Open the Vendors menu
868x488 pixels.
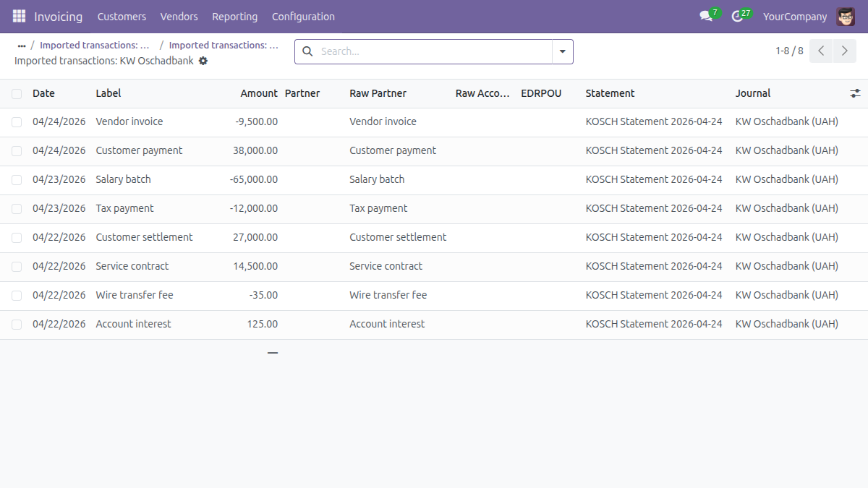click(179, 16)
